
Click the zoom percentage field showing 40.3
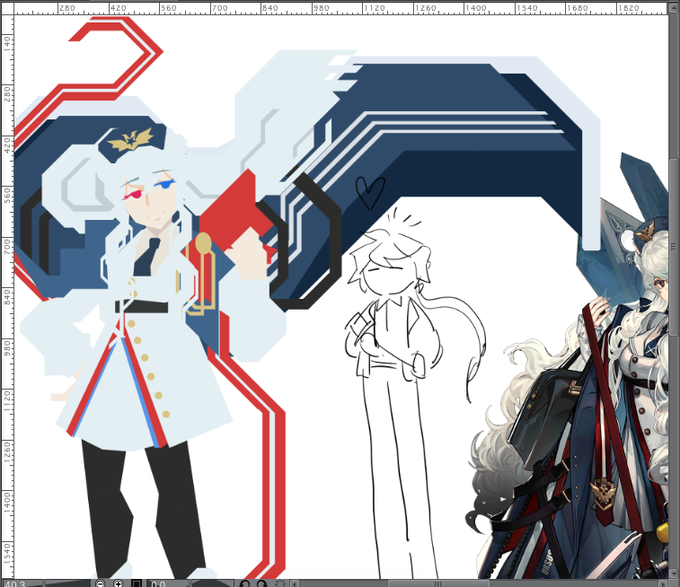(x=22, y=584)
